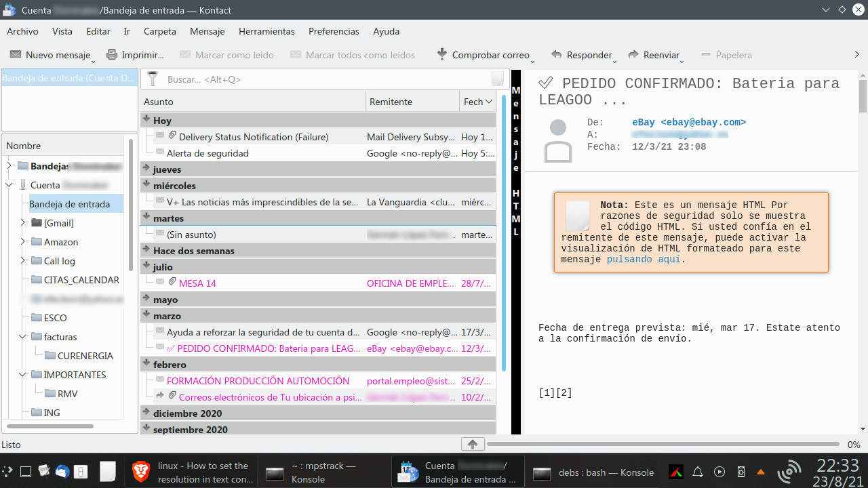Viewport: 868px width, 488px height.
Task: Click the progress bar in status bar
Action: pyautogui.click(x=665, y=445)
